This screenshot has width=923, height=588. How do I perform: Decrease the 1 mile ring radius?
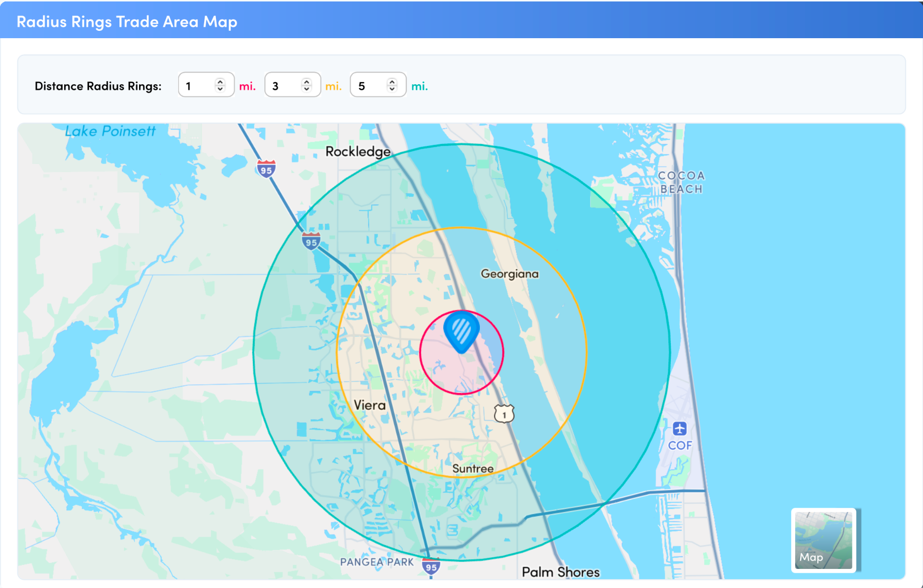pyautogui.click(x=220, y=89)
